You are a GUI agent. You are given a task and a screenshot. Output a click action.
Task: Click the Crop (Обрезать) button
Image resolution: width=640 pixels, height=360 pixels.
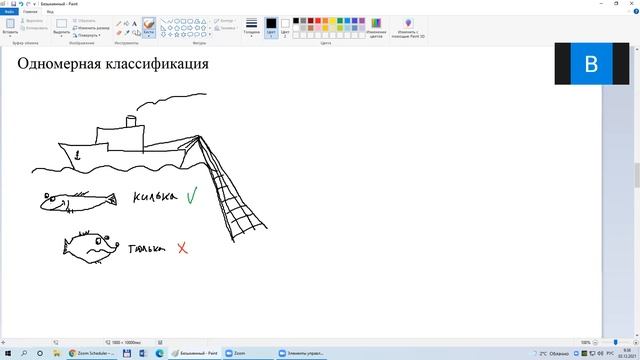pyautogui.click(x=84, y=20)
